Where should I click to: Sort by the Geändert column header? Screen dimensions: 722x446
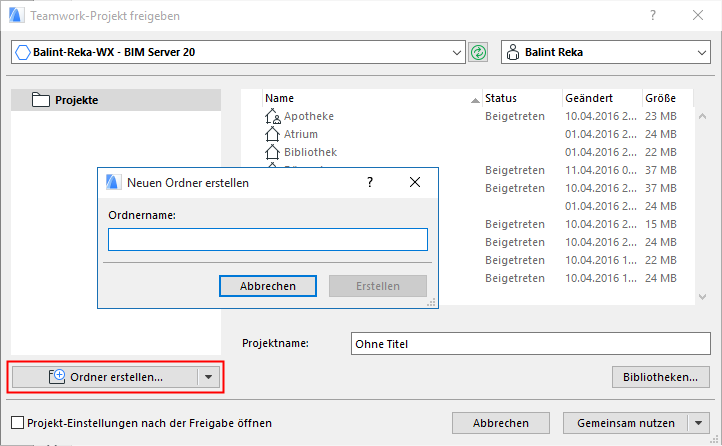pos(588,98)
